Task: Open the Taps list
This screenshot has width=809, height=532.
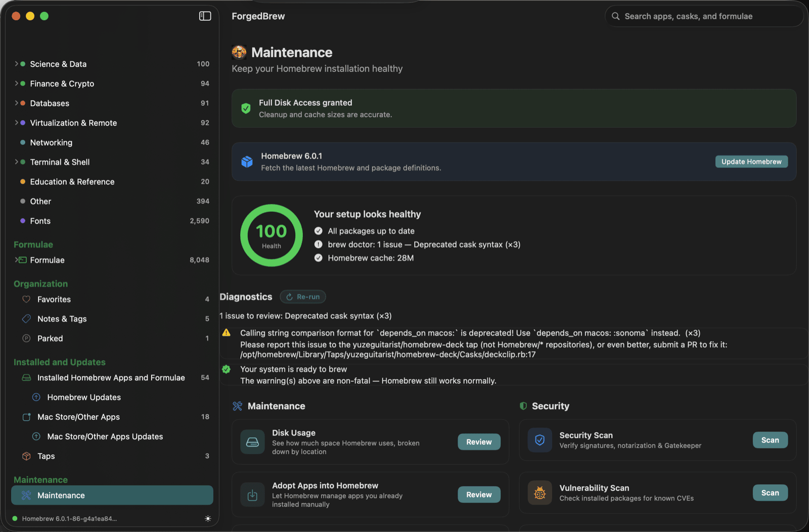Action: [x=112, y=456]
